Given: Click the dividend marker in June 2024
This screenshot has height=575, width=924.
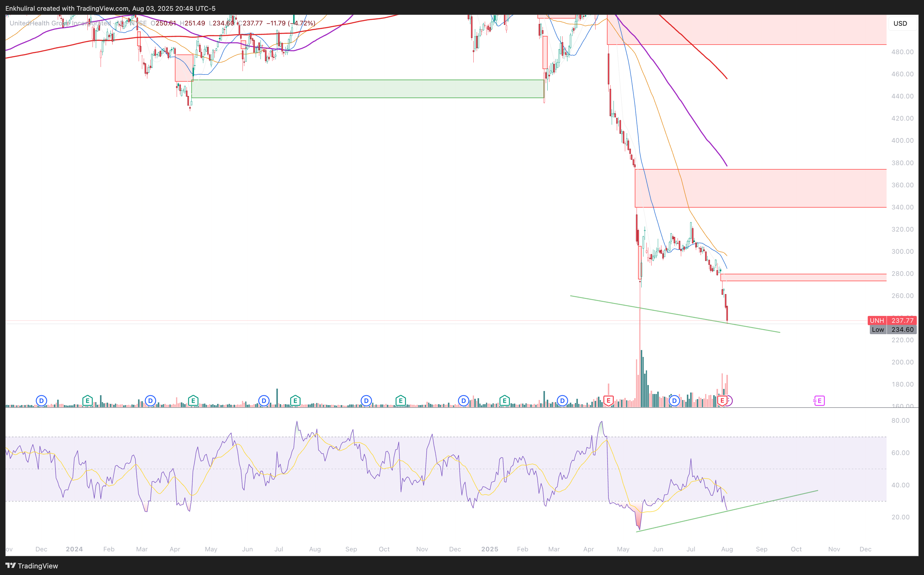Looking at the screenshot, I should coord(264,401).
